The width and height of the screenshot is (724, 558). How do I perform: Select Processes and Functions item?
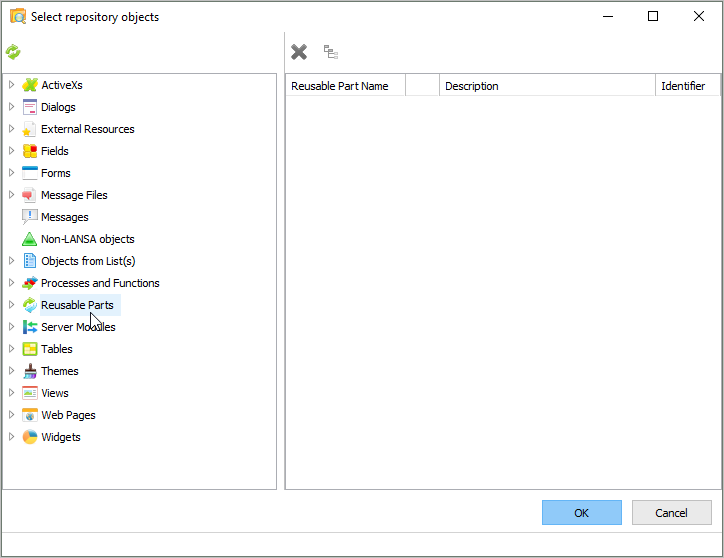point(100,283)
